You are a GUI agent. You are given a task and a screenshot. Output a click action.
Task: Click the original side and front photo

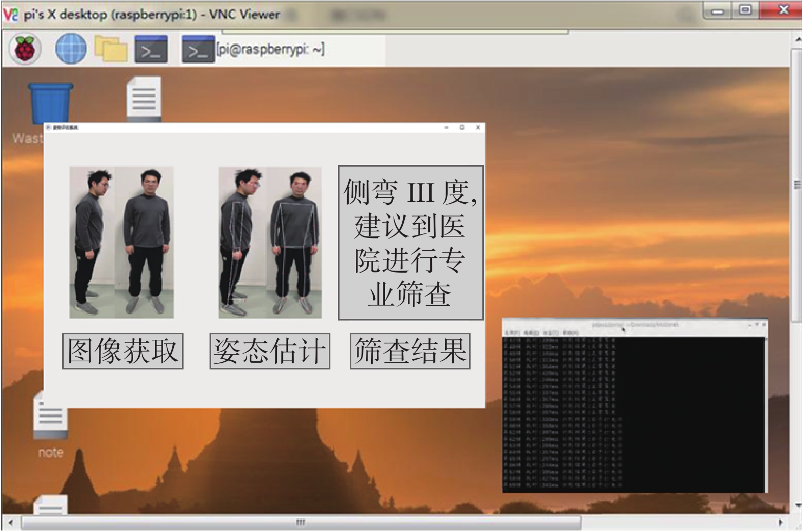[122, 243]
